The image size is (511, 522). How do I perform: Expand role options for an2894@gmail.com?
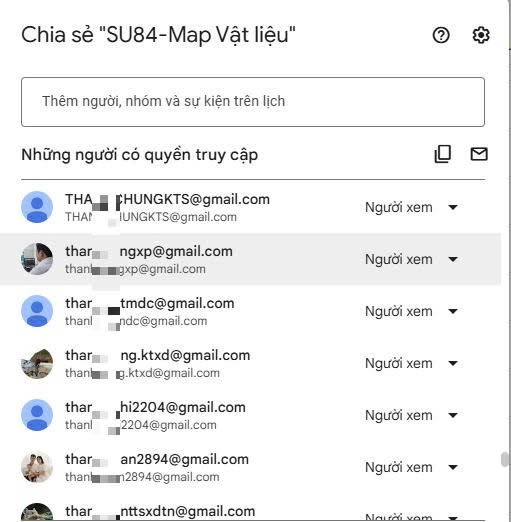click(x=412, y=467)
